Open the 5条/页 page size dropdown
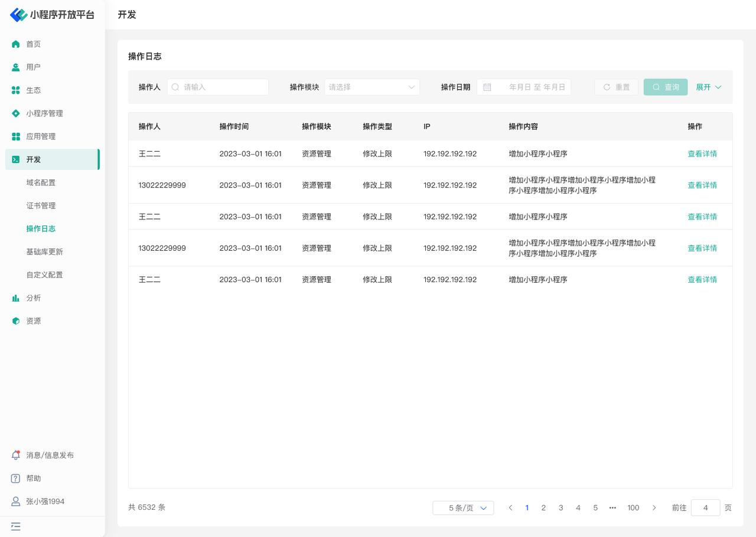This screenshot has height=537, width=756. 463,508
